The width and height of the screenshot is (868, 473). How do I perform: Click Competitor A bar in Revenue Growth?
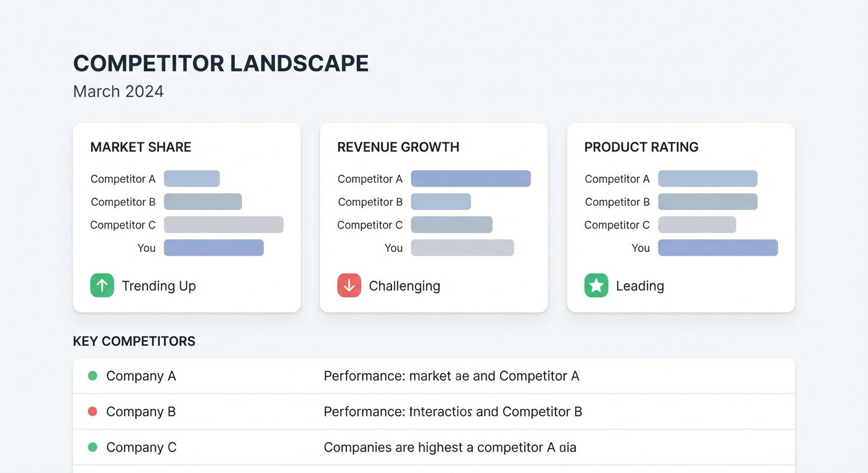(x=470, y=179)
